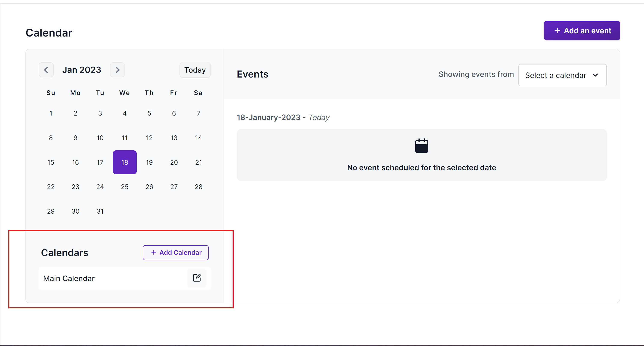The width and height of the screenshot is (644, 346).
Task: Click the purple highlighted date cell
Action: (125, 162)
